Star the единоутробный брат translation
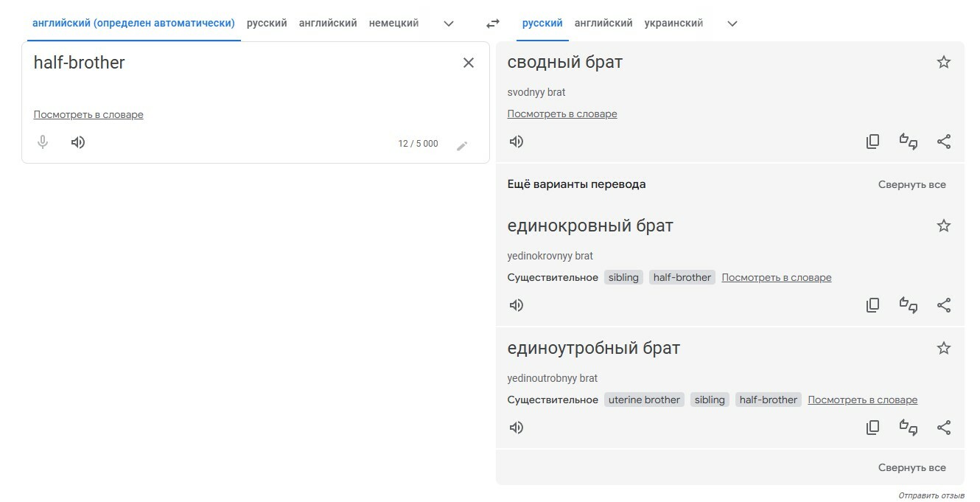The height and width of the screenshot is (502, 980). click(x=943, y=349)
